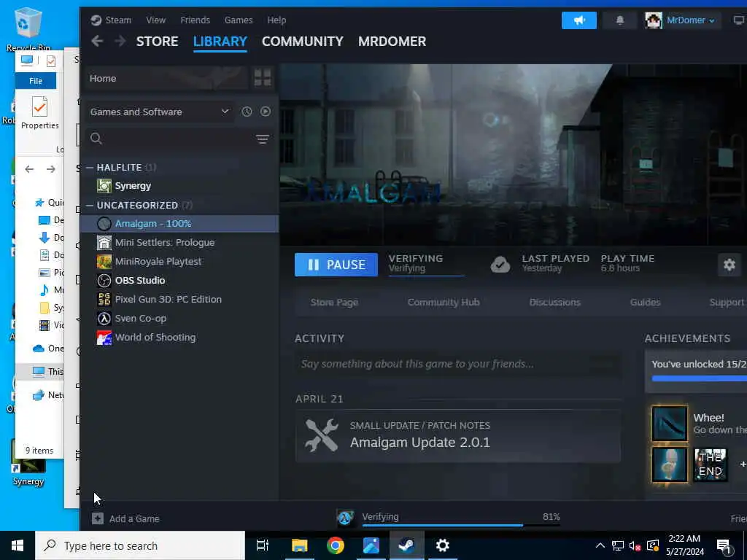This screenshot has height=560, width=747.
Task: Go forward with the Steam forward arrow
Action: [120, 42]
